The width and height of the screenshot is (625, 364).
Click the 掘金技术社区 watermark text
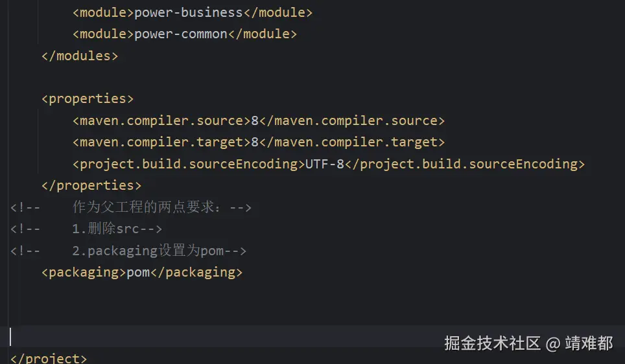pos(492,343)
